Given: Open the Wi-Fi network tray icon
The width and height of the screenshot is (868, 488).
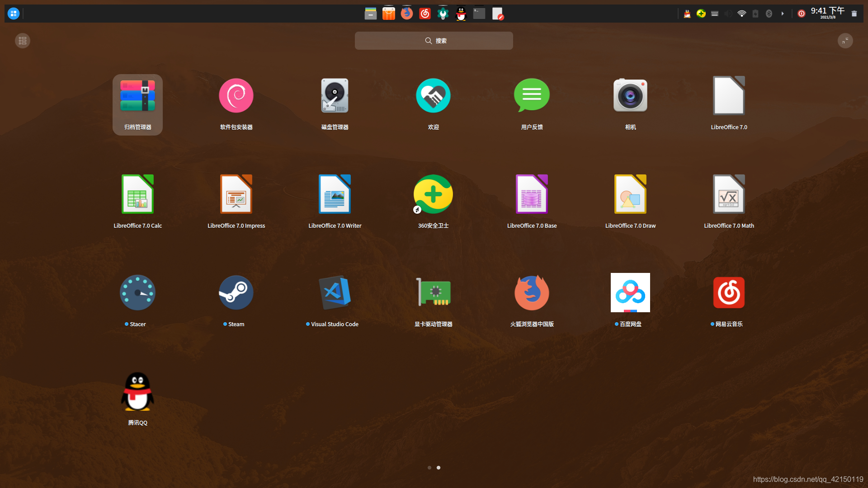Looking at the screenshot, I should [x=742, y=14].
